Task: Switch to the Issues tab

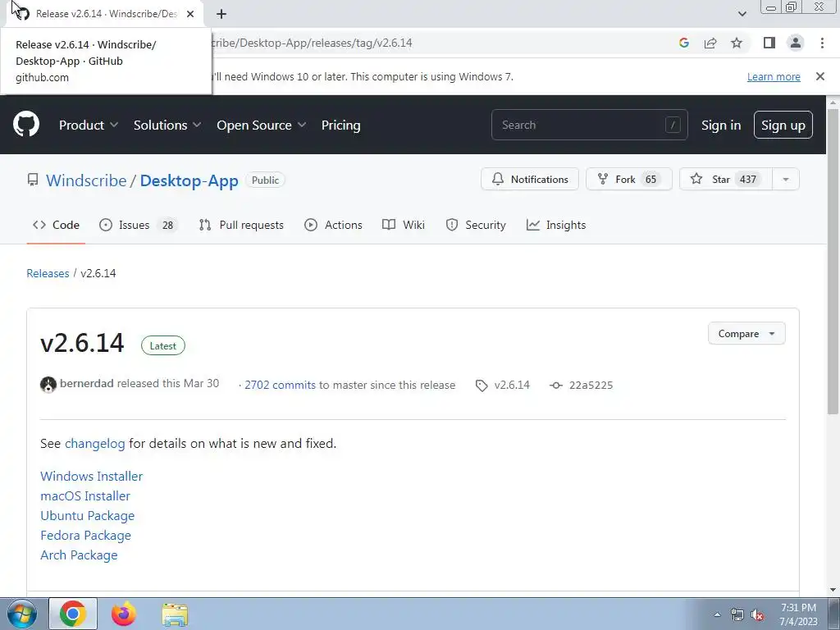Action: coord(138,225)
